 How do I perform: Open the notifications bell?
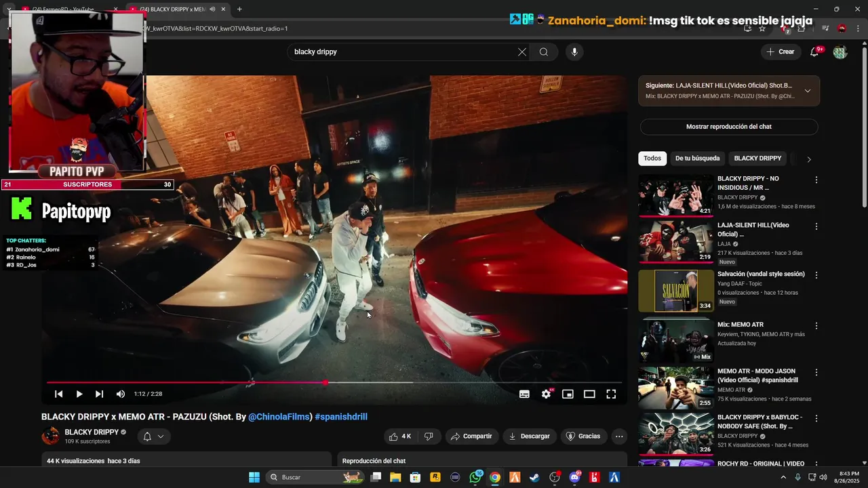[x=815, y=52]
